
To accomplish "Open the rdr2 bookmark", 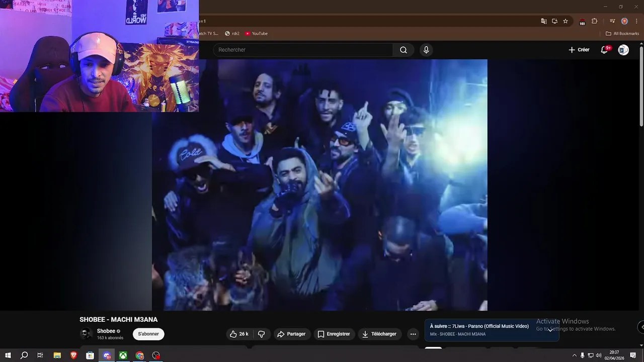I will (232, 34).
